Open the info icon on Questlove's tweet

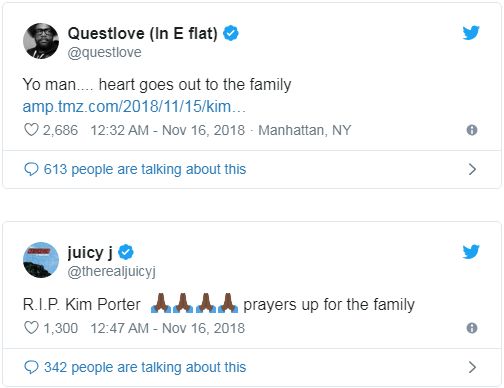click(472, 130)
